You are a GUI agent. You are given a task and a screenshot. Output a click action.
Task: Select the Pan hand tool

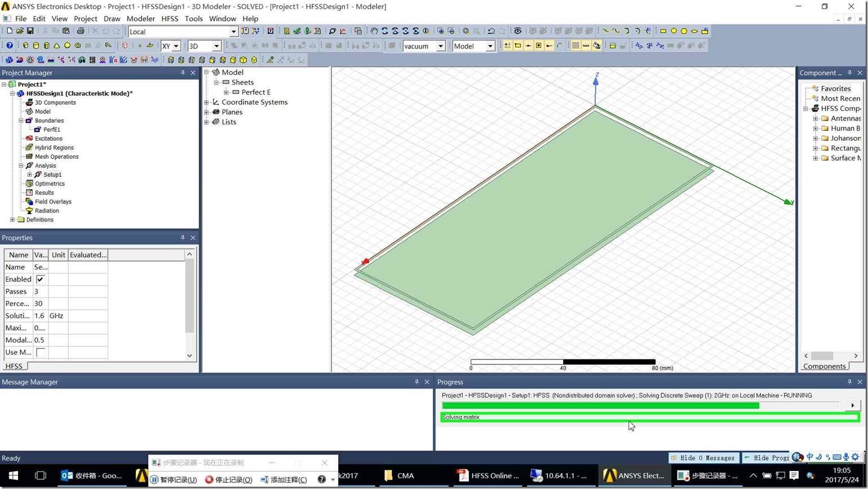click(374, 31)
